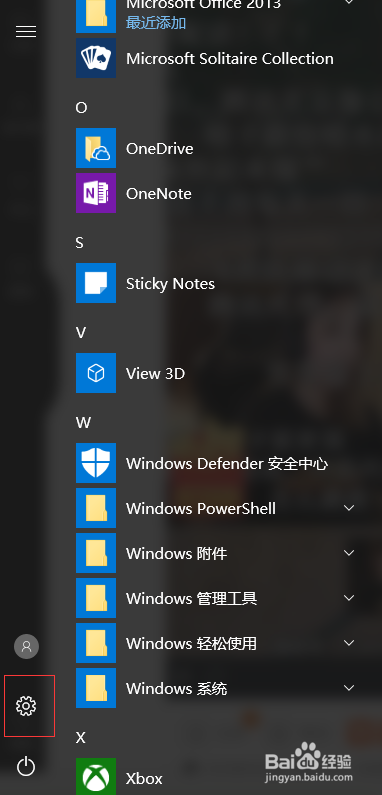Click the Windows Defender shield icon
This screenshot has width=382, height=795.
tap(96, 463)
